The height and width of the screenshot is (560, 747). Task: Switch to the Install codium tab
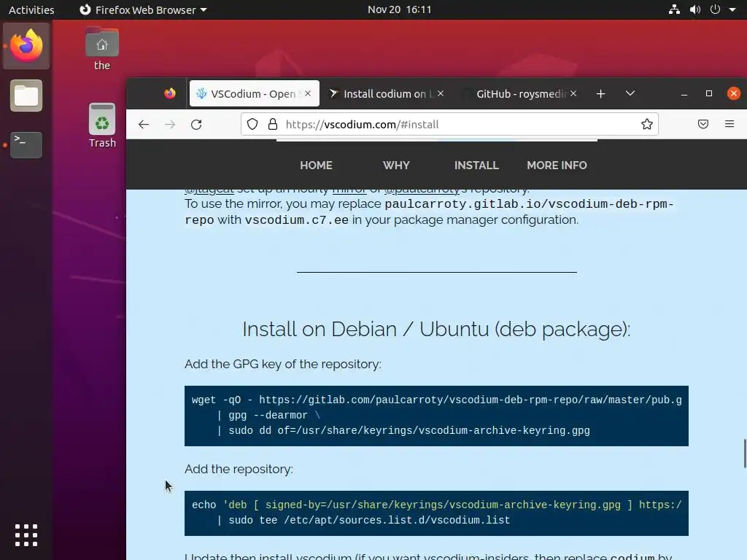(x=387, y=93)
